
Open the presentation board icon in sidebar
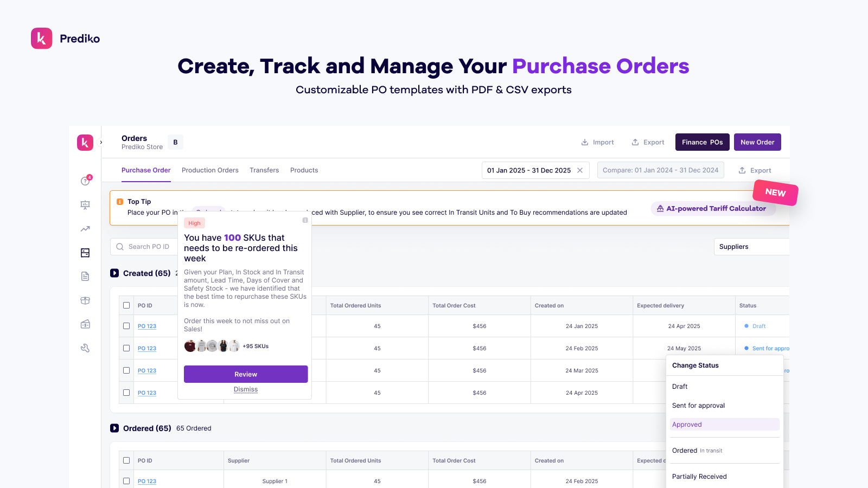[85, 205]
